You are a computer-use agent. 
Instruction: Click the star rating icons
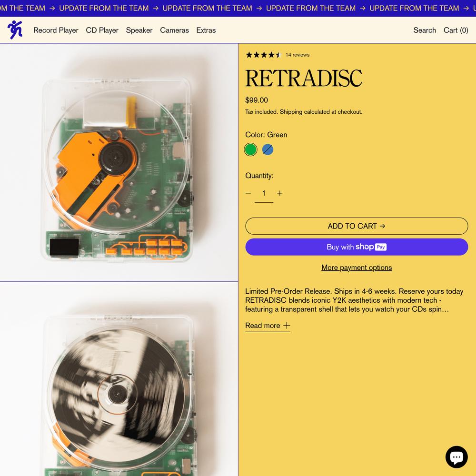[263, 55]
